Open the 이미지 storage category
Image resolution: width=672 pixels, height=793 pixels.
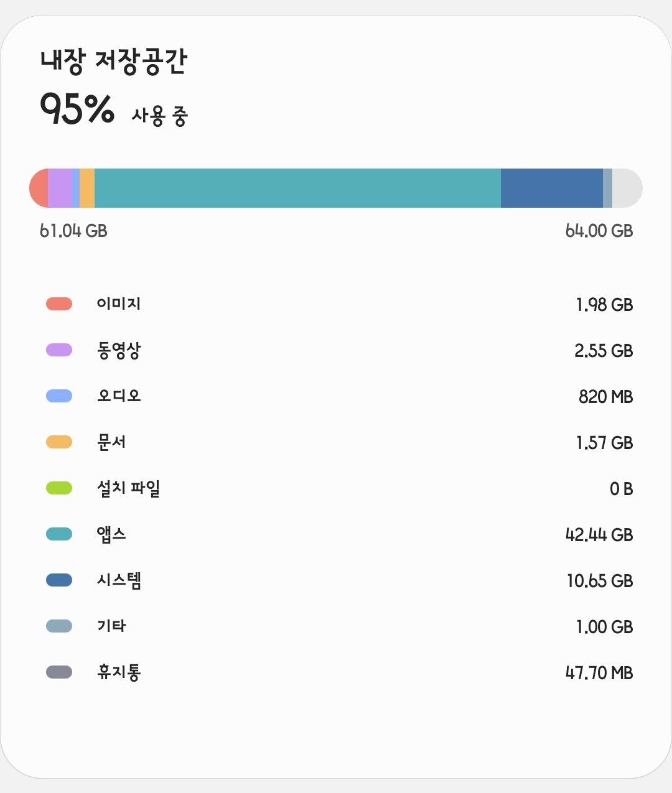[x=336, y=304]
